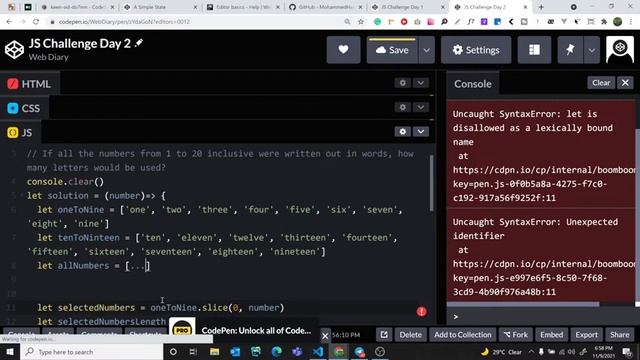Switch to A Simple State browser tab
Image resolution: width=640 pixels, height=360 pixels.
(161, 7)
